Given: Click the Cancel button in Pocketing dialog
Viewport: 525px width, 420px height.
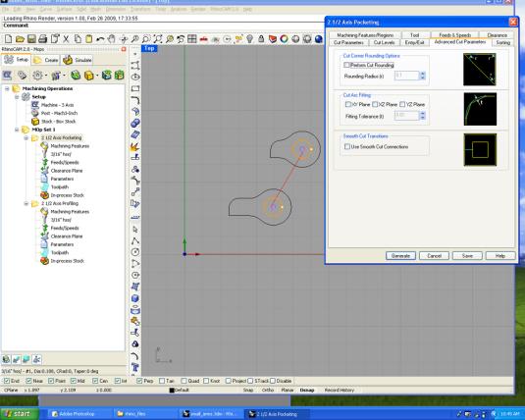Looking at the screenshot, I should tap(434, 256).
